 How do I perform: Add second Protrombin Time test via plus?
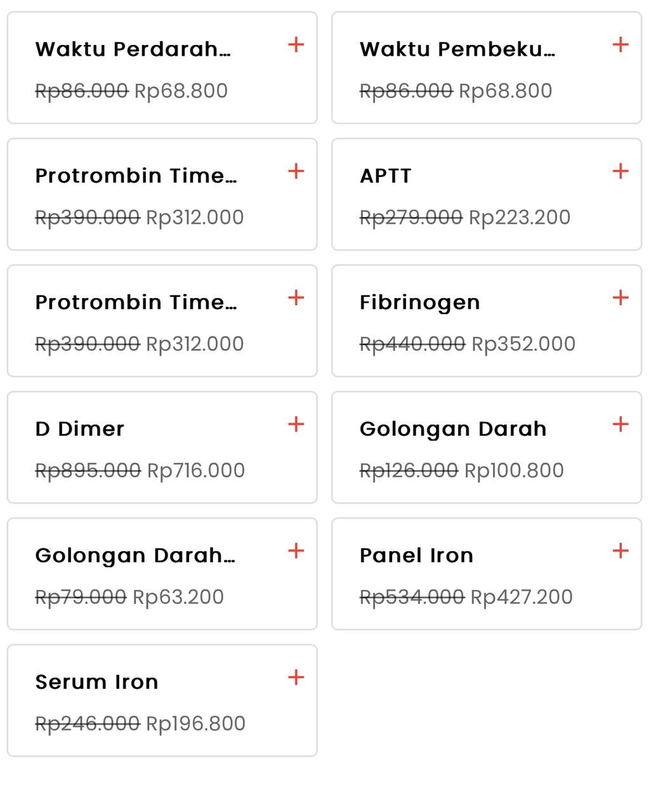pos(296,298)
